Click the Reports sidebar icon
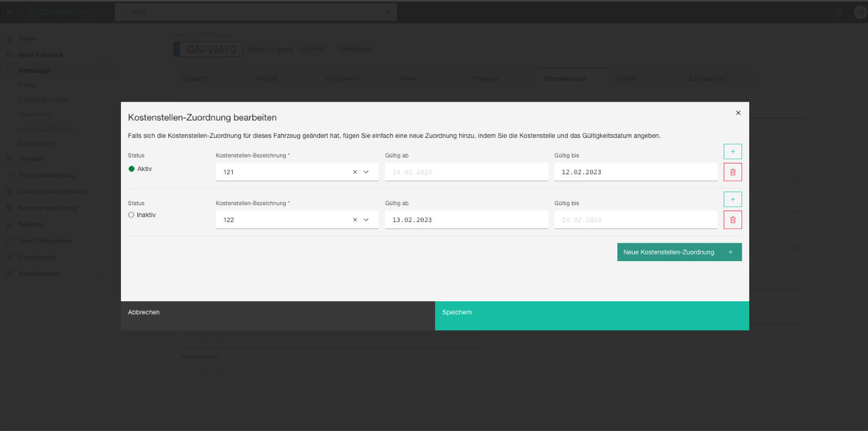Screen dimensions: 868x431 [9, 224]
